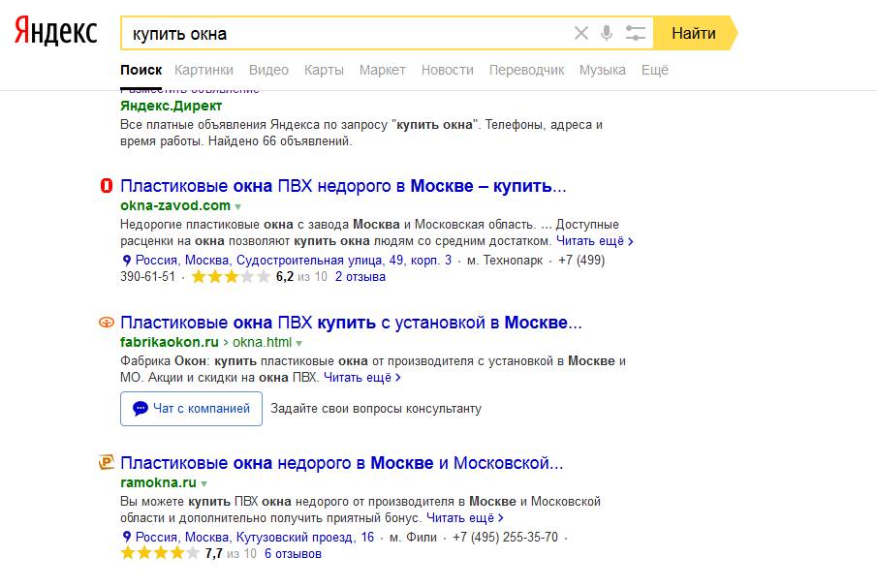Open result 'Пластиковые окна ПВХ купить с установкой'
Viewport: 877px width, 588px height.
click(351, 323)
